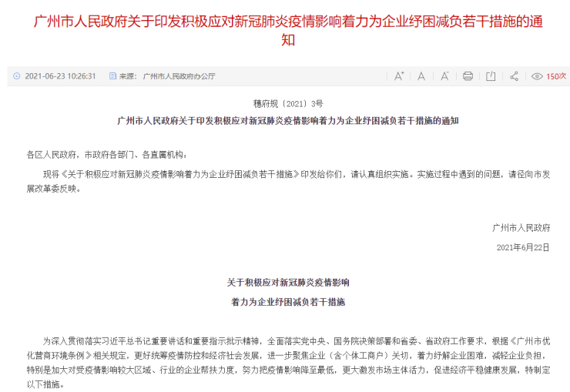This screenshot has height=392, width=570.
Task: Select the 2021-06-23 10:26:31 timestamp
Action: (60, 76)
